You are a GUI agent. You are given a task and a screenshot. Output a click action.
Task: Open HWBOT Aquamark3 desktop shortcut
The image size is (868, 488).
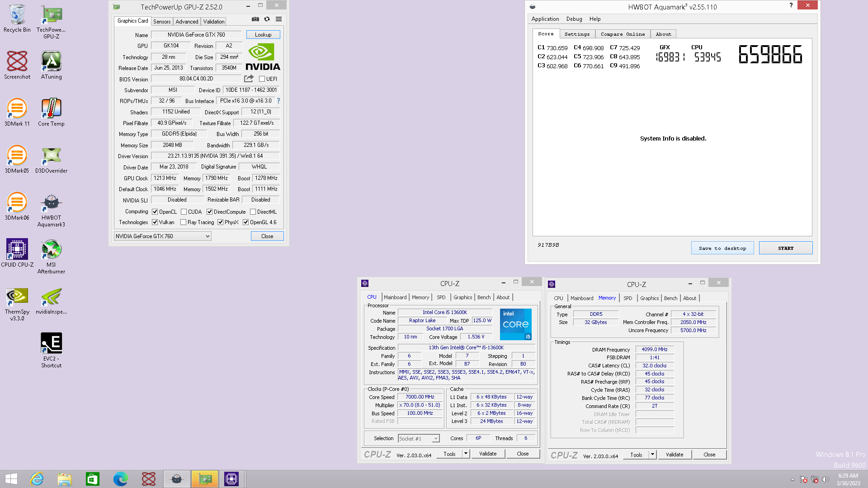pyautogui.click(x=51, y=210)
